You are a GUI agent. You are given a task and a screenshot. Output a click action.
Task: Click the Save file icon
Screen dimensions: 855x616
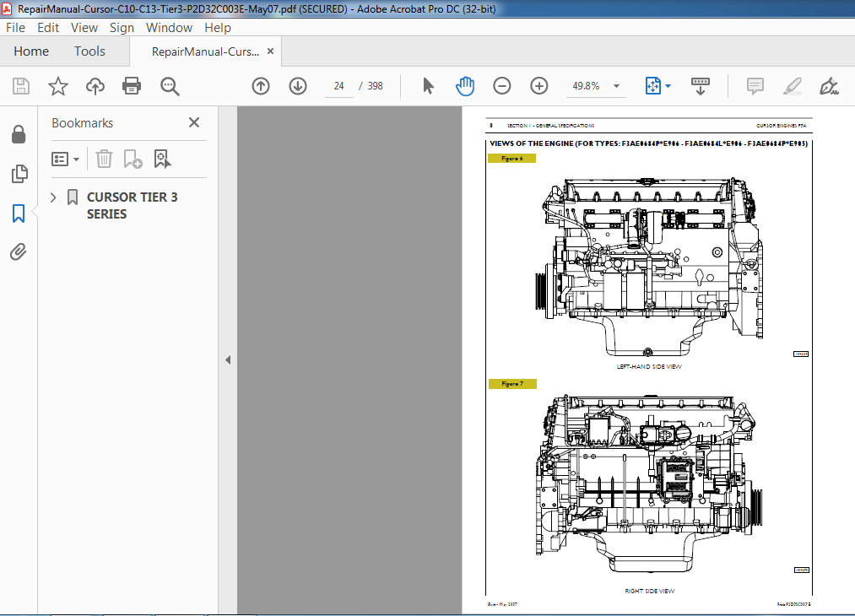coord(21,86)
